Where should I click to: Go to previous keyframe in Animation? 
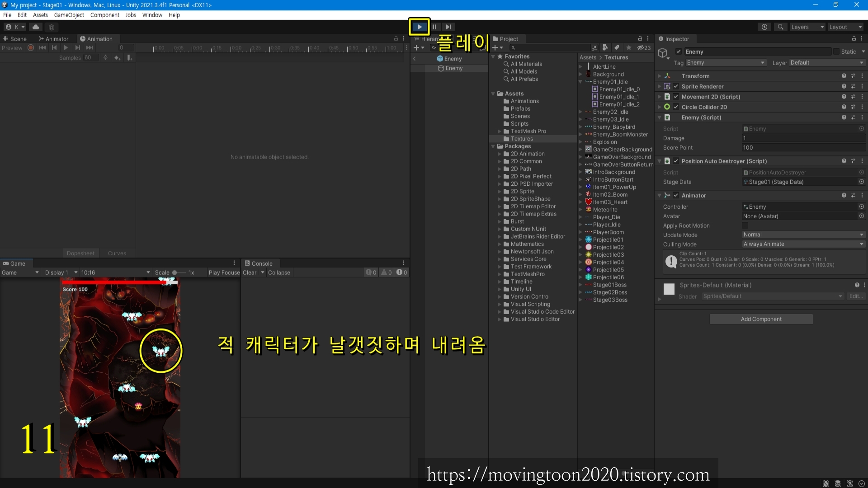[54, 48]
